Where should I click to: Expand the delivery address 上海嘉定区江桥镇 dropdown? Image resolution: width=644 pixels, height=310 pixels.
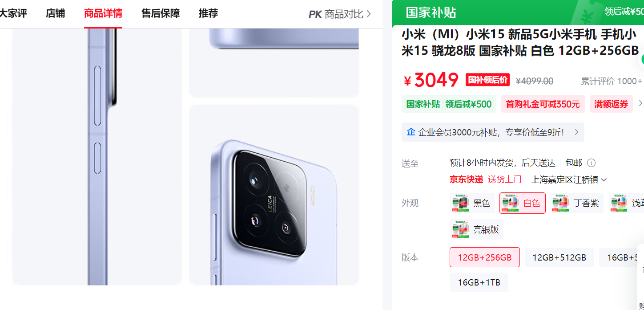coord(569,179)
